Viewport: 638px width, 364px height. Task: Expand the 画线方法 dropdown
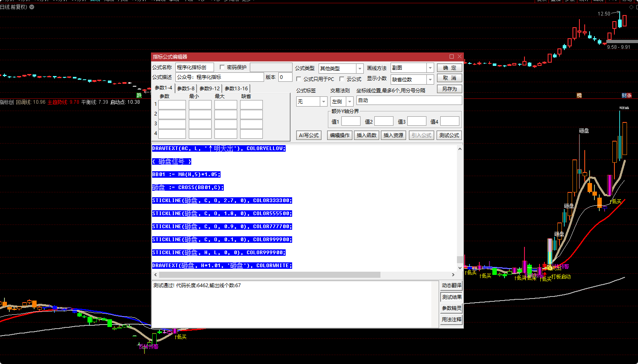[430, 68]
